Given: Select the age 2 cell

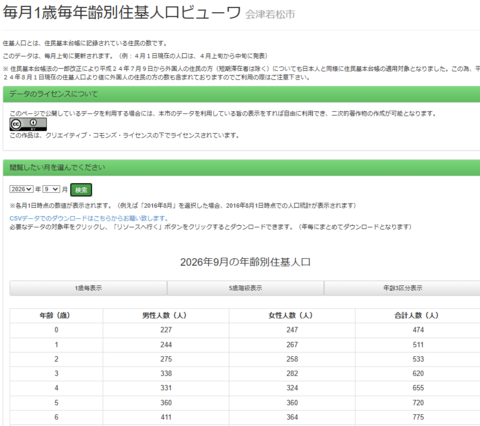Looking at the screenshot, I should tap(56, 359).
